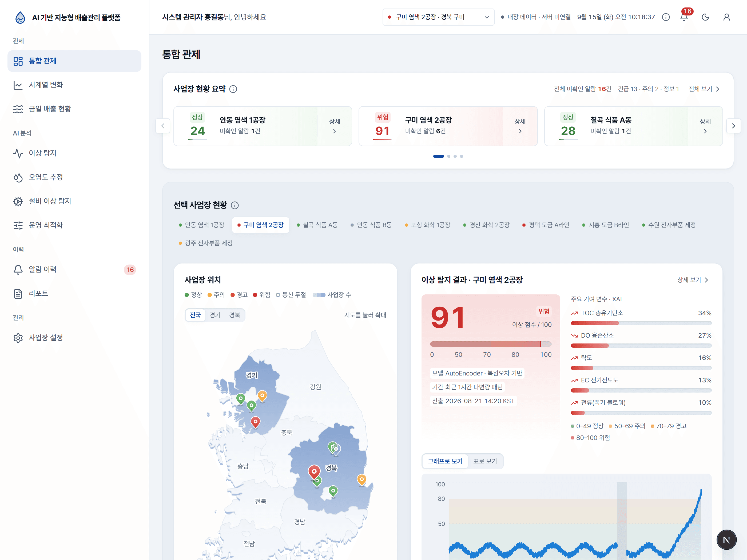Click the 16 badge on 알람 이력
Viewport: 747px width, 560px height.
pos(130,270)
